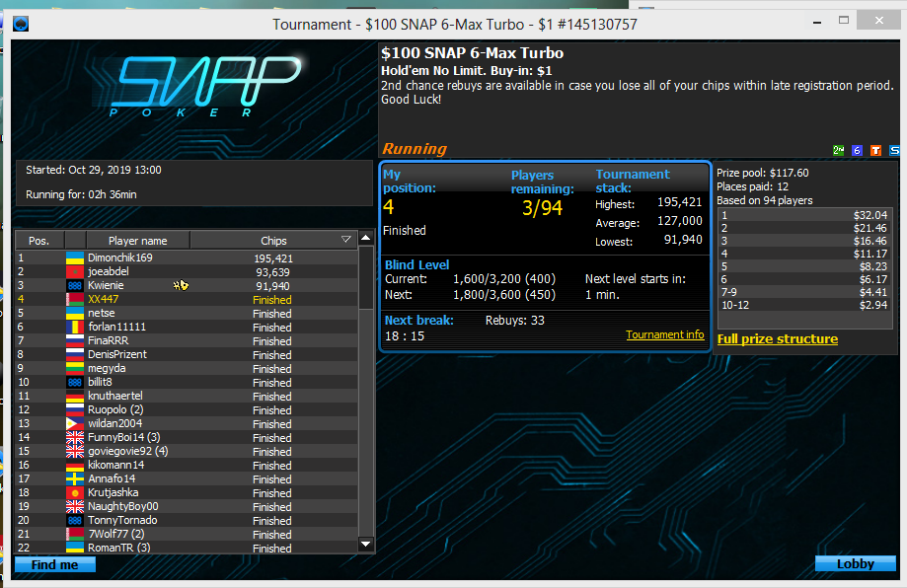Sort by the Player name column header
Viewport: 907px width, 588px height.
pos(137,241)
